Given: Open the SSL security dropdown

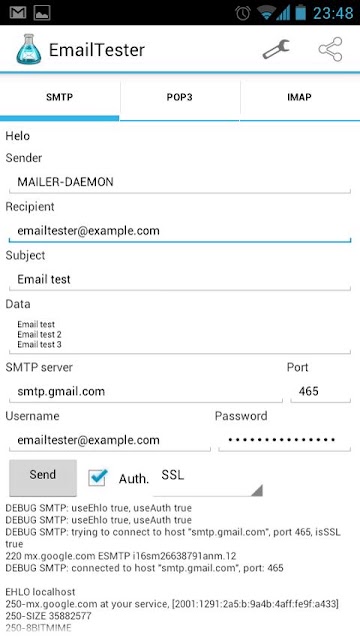Looking at the screenshot, I should [x=208, y=480].
